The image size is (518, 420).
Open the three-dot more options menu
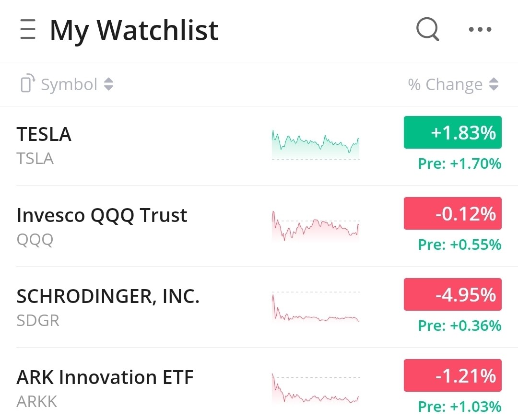480,30
